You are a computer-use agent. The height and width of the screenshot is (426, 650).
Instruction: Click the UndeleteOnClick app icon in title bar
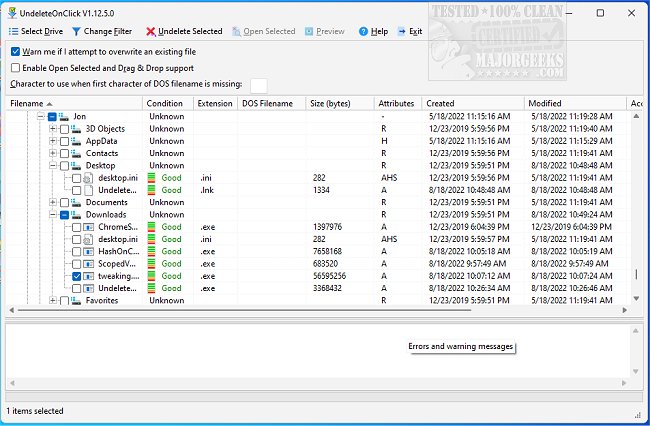coord(12,13)
